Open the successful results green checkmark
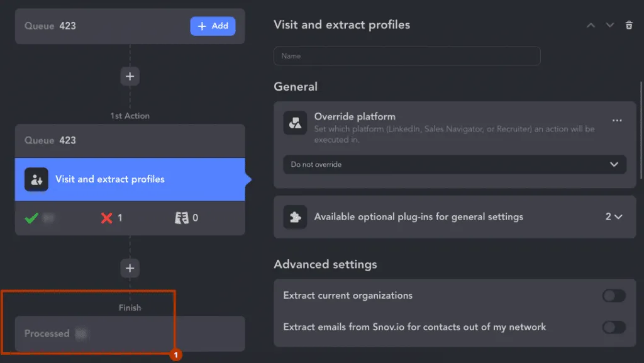644x363 pixels. (x=31, y=218)
